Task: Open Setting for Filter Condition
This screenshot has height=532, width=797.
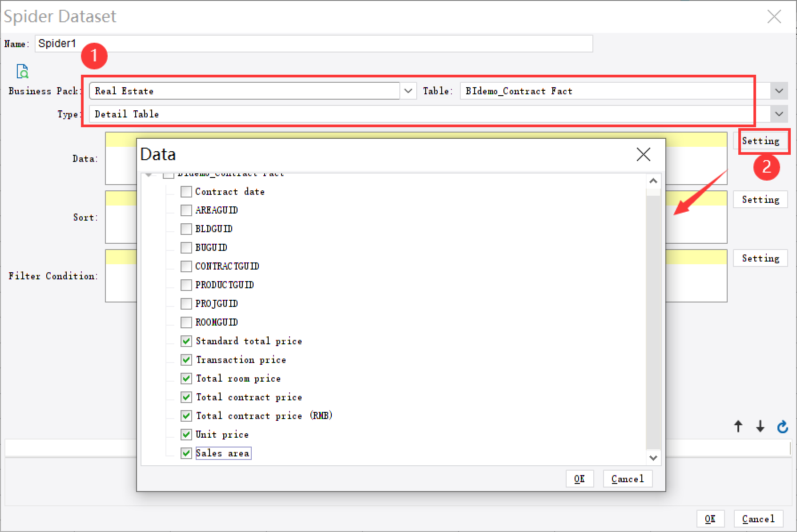Action: [760, 258]
